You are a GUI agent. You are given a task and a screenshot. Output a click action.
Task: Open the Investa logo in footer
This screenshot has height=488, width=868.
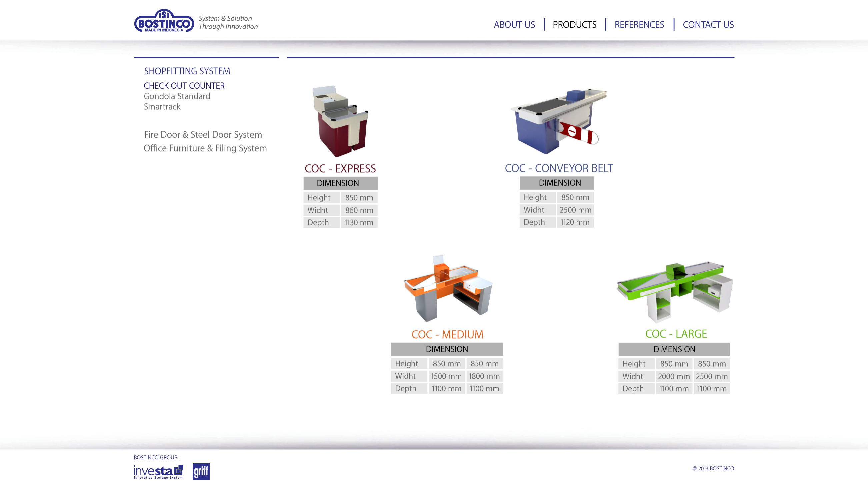click(x=158, y=471)
